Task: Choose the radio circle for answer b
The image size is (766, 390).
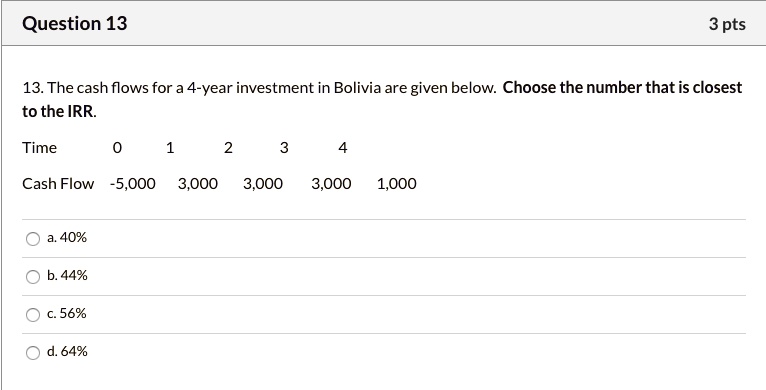Action: [x=33, y=277]
